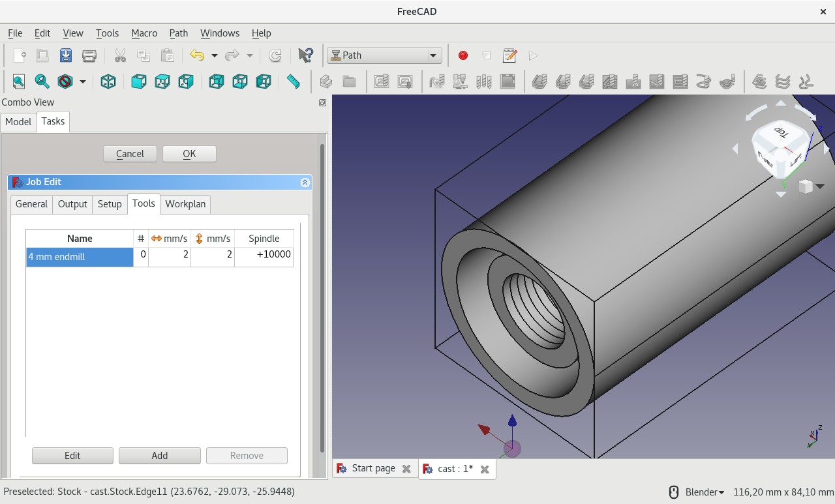The width and height of the screenshot is (835, 504).
Task: Click the Fit All view icon
Action: tap(18, 82)
